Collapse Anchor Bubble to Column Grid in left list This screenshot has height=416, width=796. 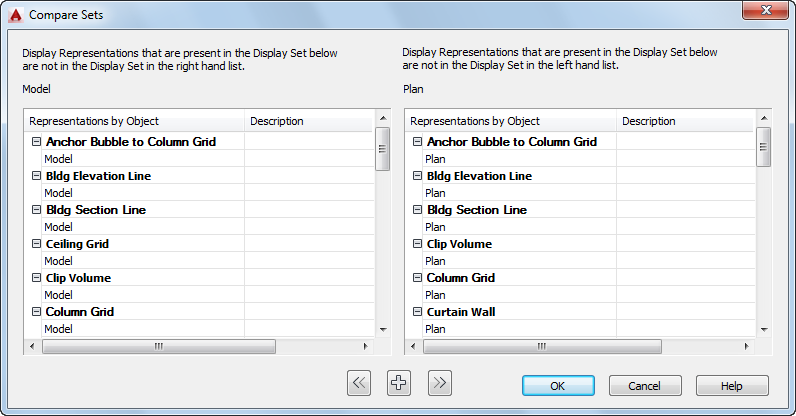pos(36,142)
